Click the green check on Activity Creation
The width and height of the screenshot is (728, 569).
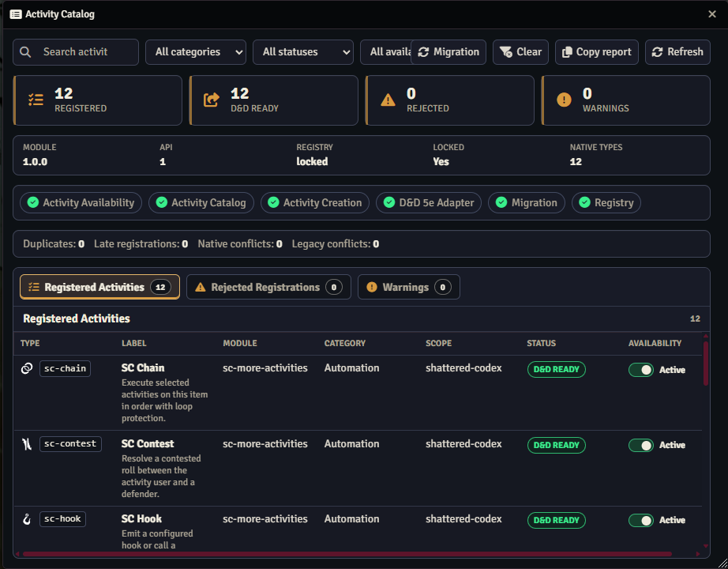point(273,202)
